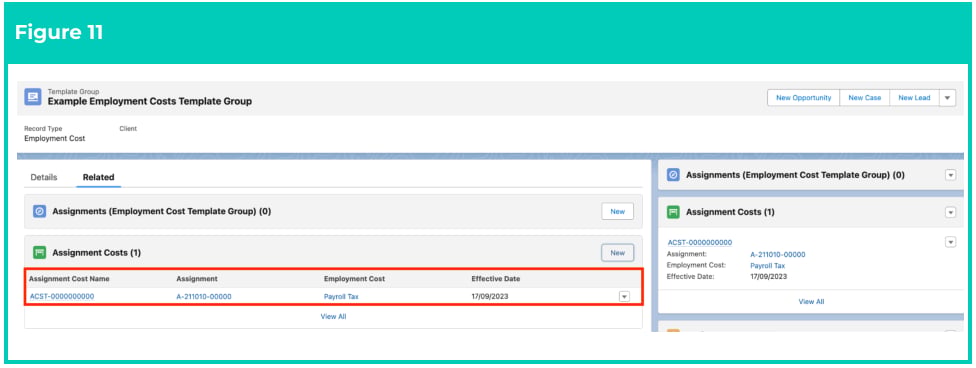
Task: Open more actions dropdown beside New Lead
Action: [947, 98]
